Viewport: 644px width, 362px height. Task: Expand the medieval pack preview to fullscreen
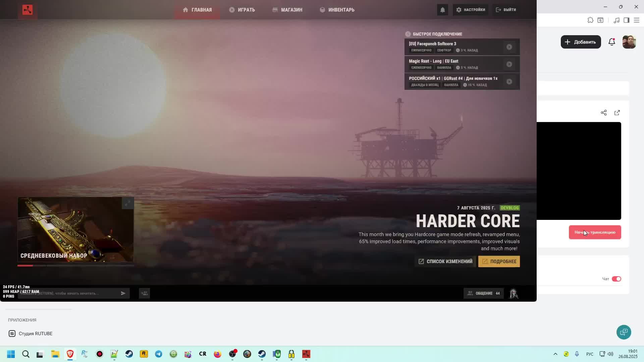tap(128, 203)
